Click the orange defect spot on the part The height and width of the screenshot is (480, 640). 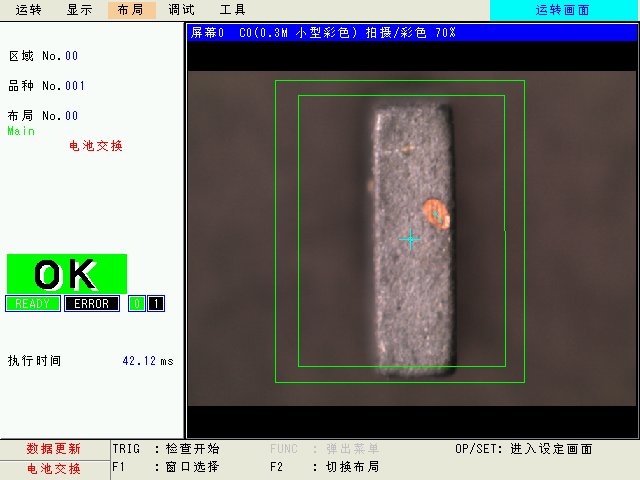click(435, 211)
